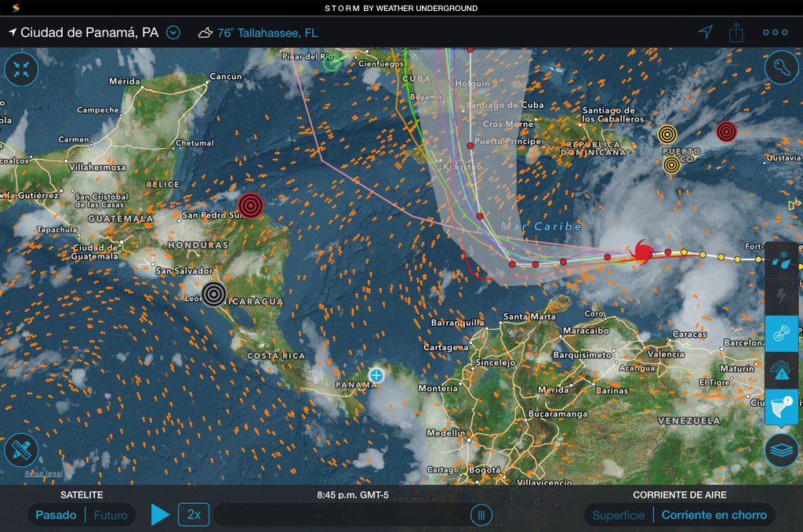Viewport: 803px width, 532px height.
Task: Expand the Ciudad de Panamá location dropdown
Action: click(x=173, y=33)
